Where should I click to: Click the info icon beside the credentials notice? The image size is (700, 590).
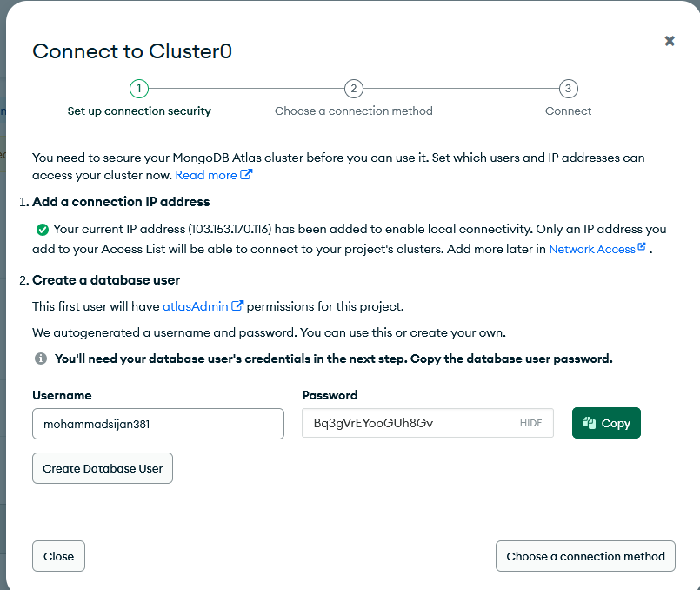41,358
